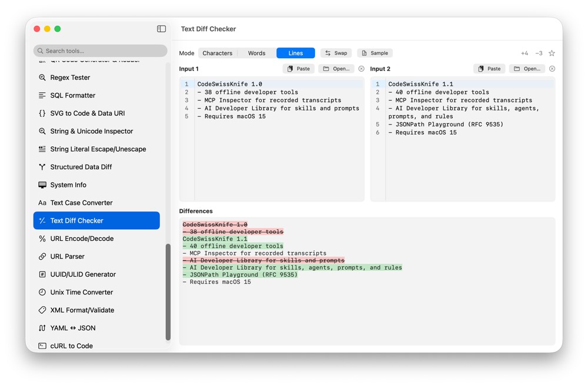588x386 pixels.
Task: Open a file for Input 1
Action: click(x=336, y=69)
